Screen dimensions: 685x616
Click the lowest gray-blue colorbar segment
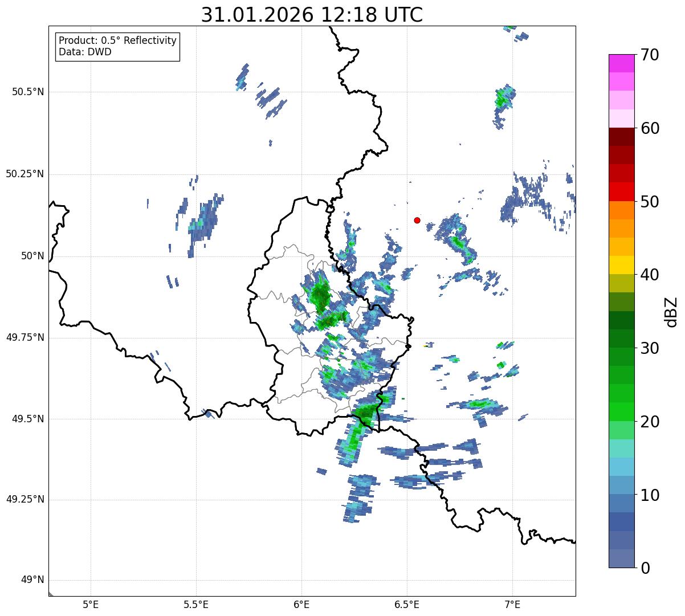click(x=622, y=558)
